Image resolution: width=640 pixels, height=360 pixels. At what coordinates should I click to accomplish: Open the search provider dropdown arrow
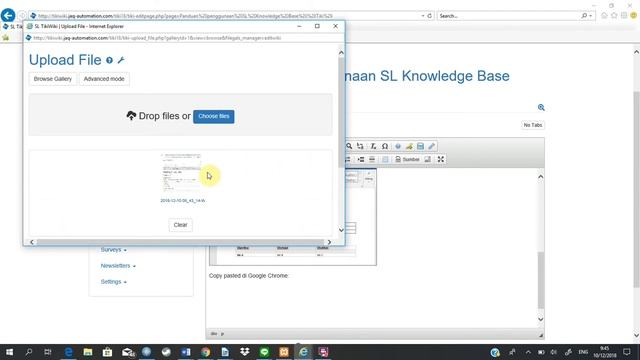point(591,16)
